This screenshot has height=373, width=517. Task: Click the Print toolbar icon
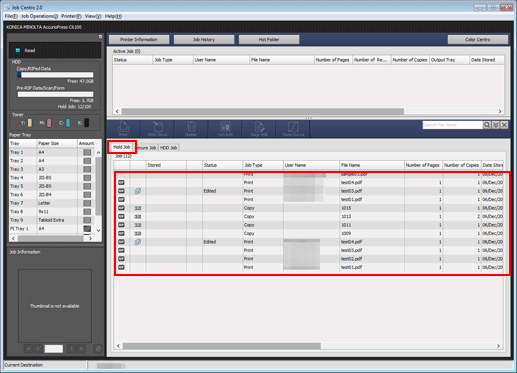point(123,129)
